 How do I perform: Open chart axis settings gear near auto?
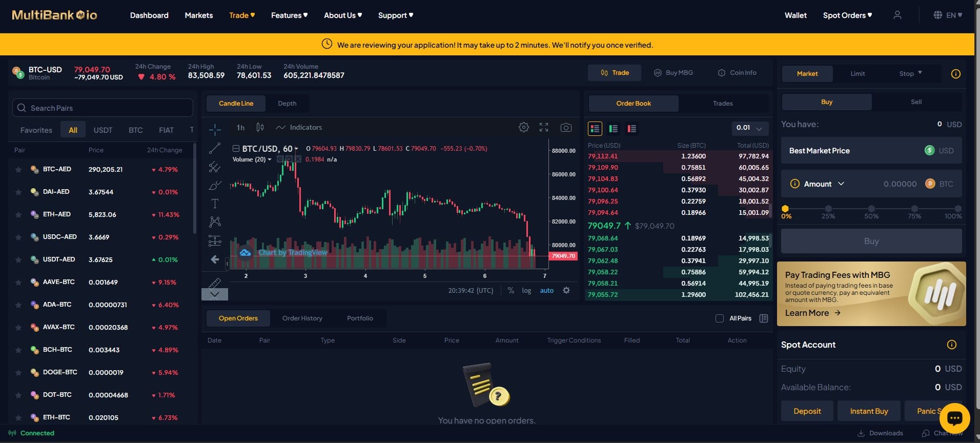pyautogui.click(x=566, y=290)
